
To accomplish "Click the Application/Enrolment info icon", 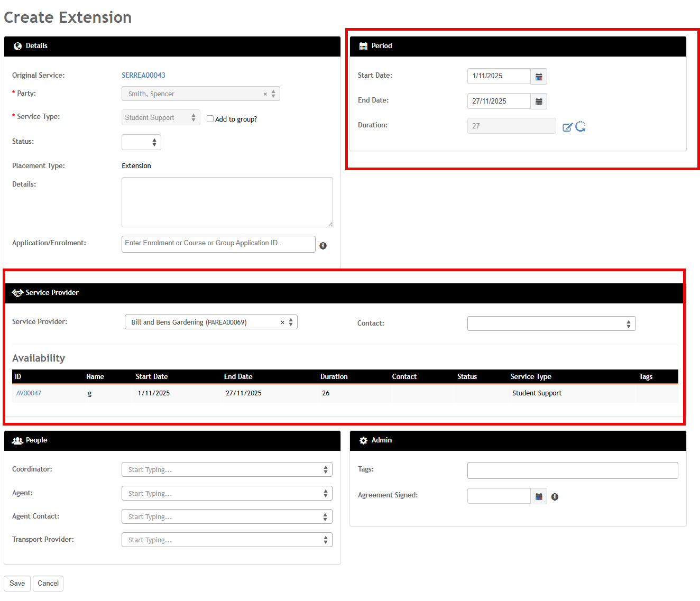I will coord(323,246).
